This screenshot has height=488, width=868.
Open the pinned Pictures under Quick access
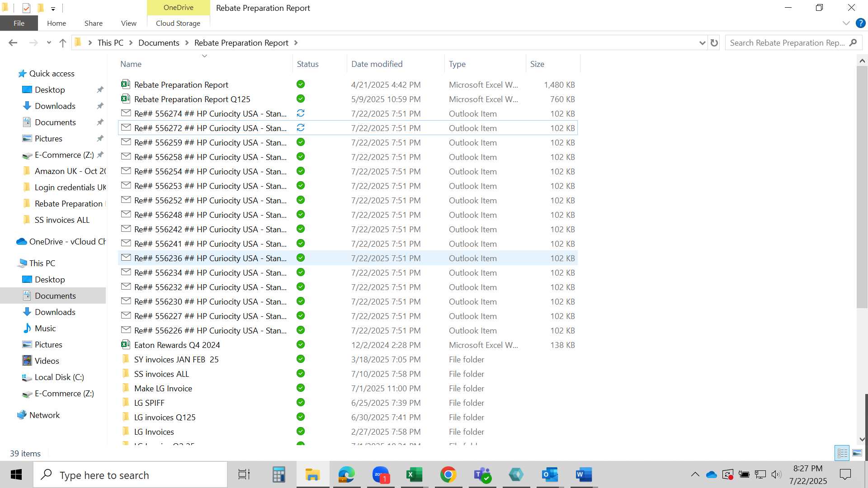click(48, 138)
